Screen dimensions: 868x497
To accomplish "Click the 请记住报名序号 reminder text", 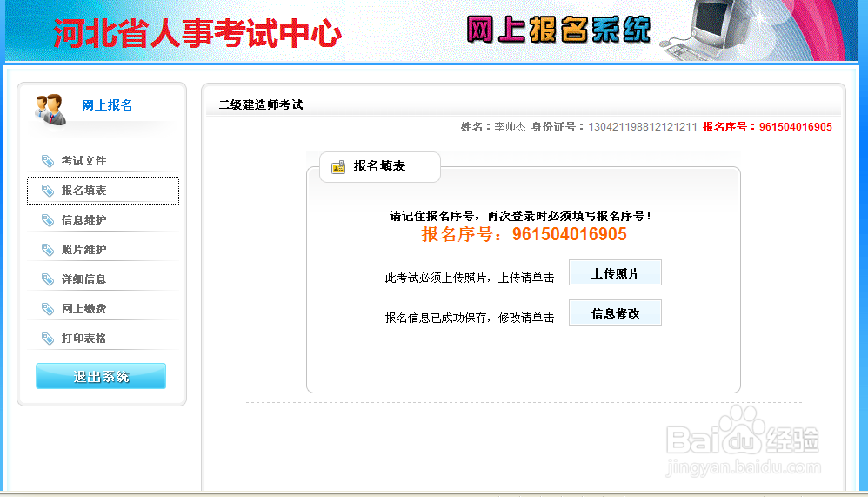I will click(x=520, y=216).
